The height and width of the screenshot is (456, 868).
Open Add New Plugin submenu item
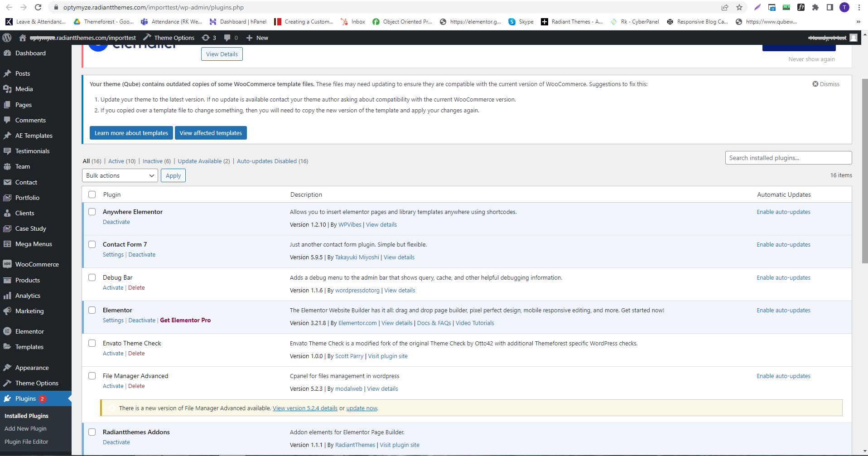25,428
